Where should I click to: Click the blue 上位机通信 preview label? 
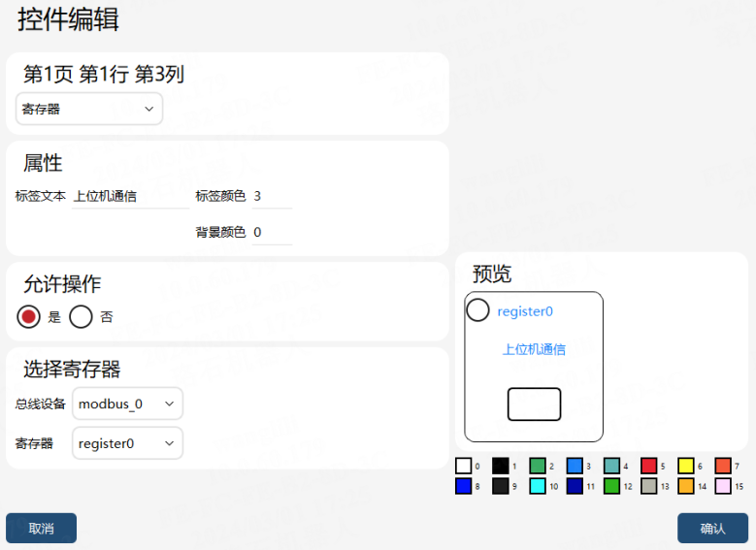point(534,349)
